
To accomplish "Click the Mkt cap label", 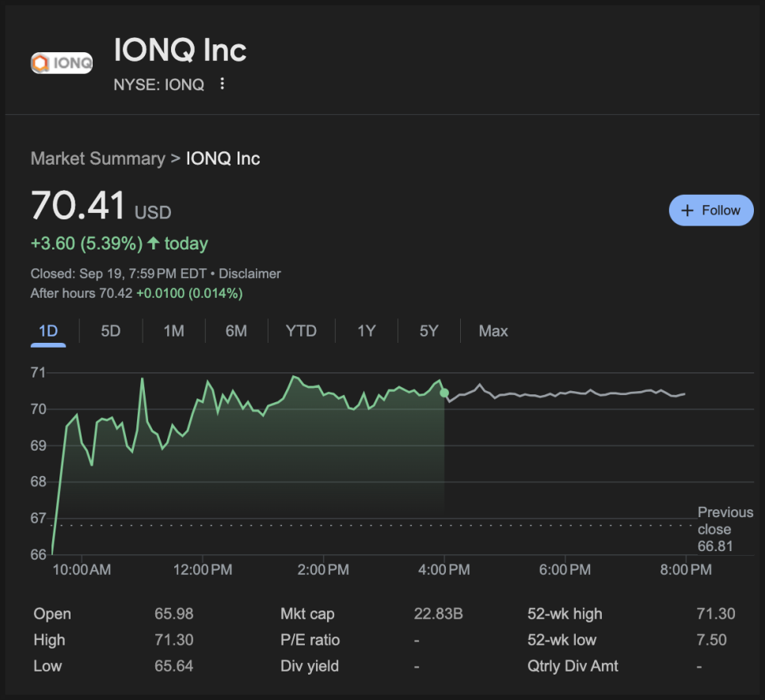I will pyautogui.click(x=307, y=614).
